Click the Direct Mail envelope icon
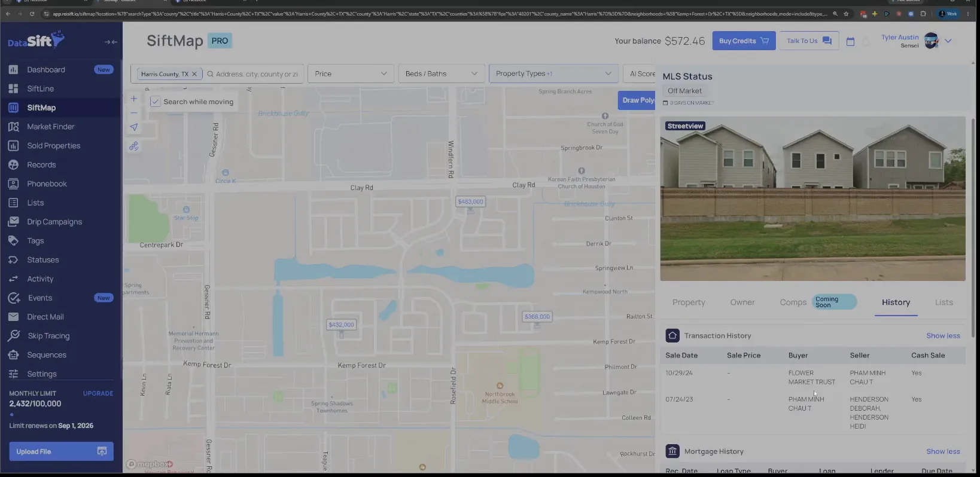 [13, 317]
